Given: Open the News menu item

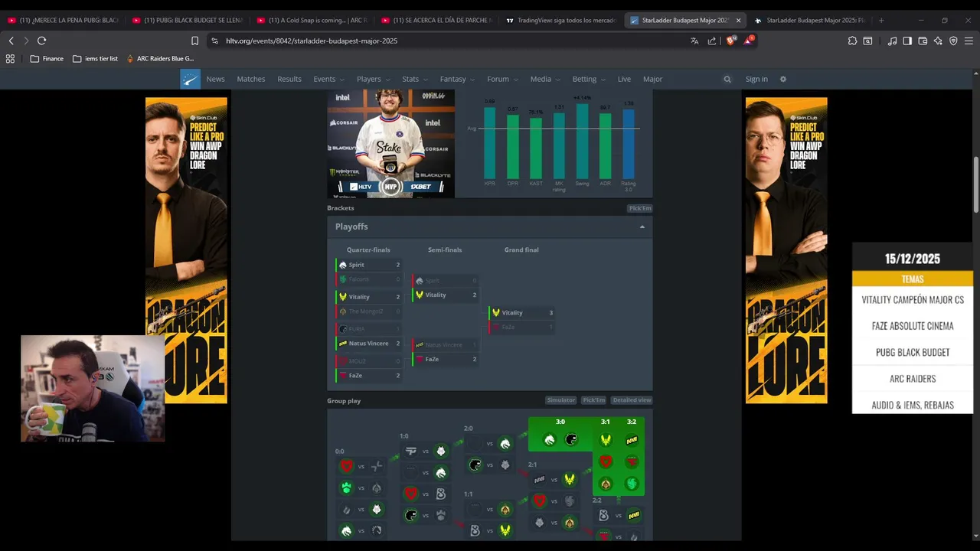Looking at the screenshot, I should 215,79.
